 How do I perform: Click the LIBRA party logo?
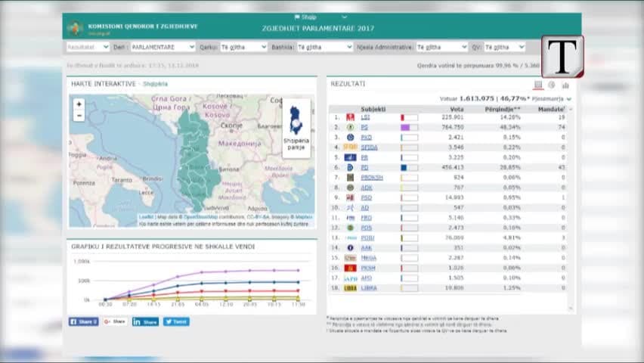tap(350, 288)
